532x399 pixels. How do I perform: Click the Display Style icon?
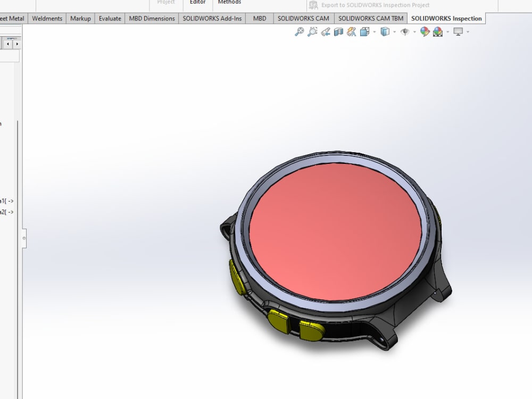[385, 32]
